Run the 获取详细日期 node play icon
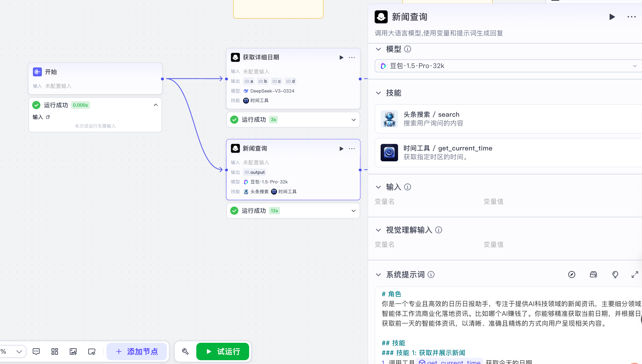The image size is (642, 364). pyautogui.click(x=341, y=57)
